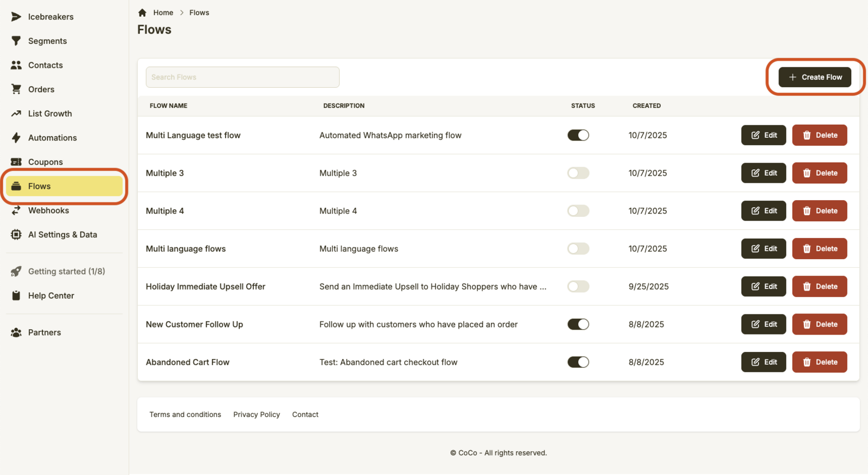Click the Automations lightning bolt icon

pyautogui.click(x=16, y=138)
